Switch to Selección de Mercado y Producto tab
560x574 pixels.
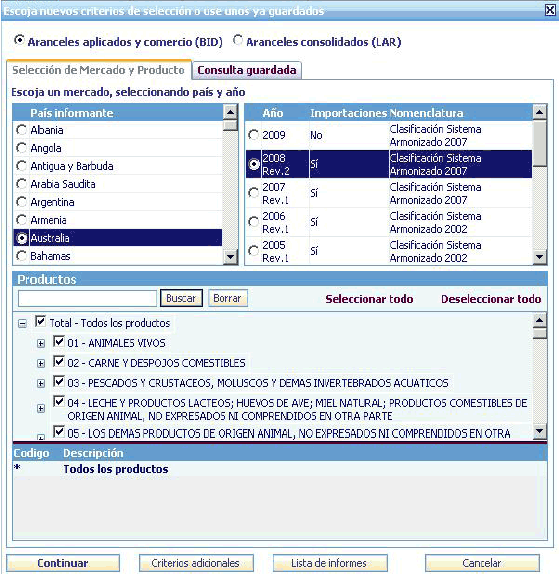click(98, 70)
